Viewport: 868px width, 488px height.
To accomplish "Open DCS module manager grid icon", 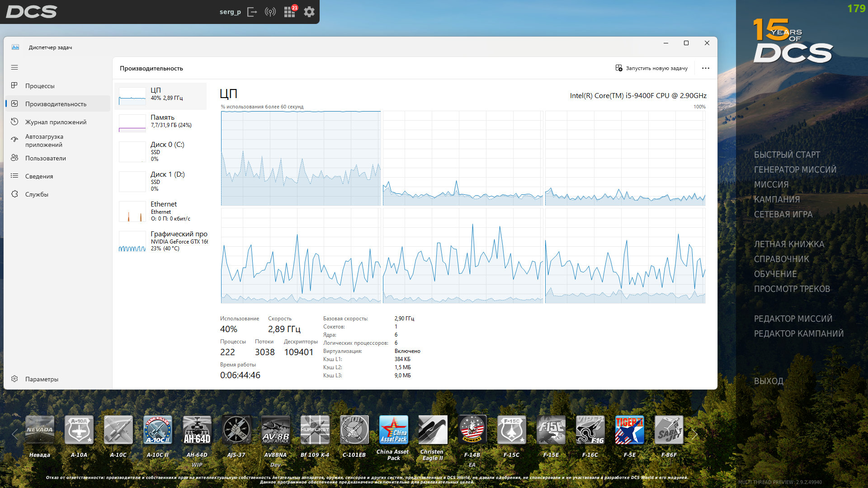I will point(290,12).
